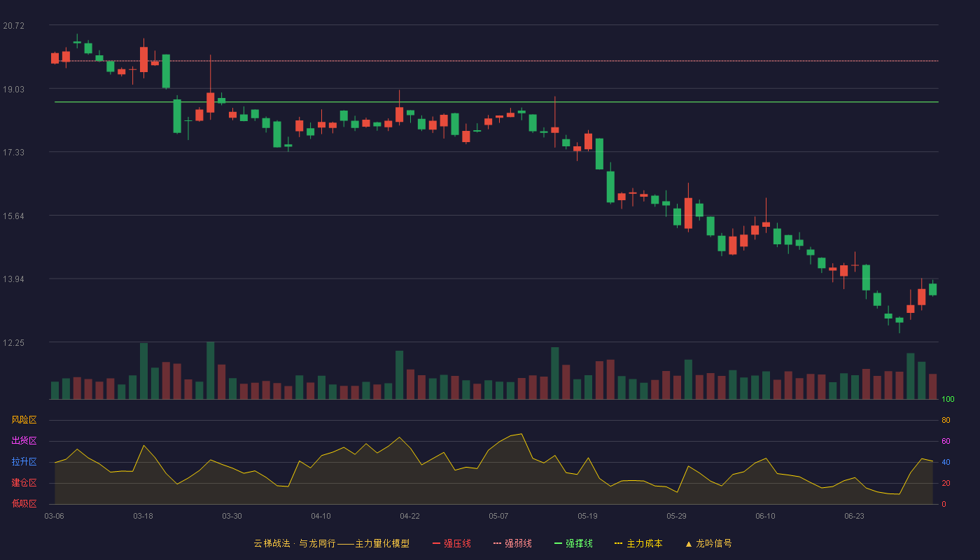Click the 12.25 price axis label

pyautogui.click(x=13, y=342)
